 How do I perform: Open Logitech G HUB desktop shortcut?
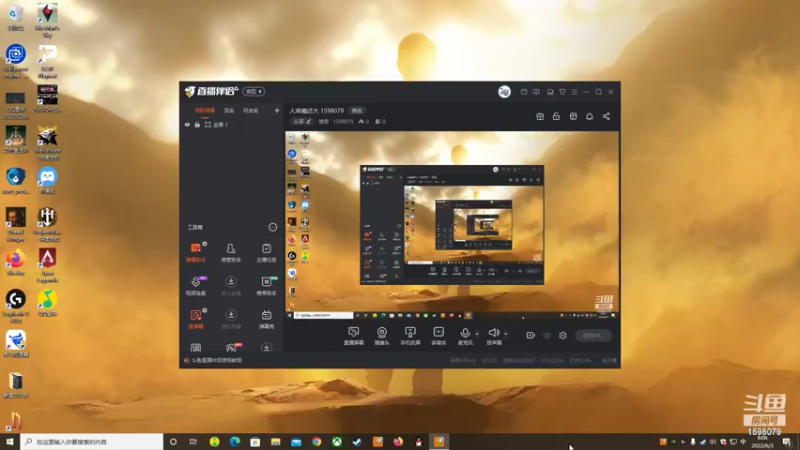click(15, 306)
